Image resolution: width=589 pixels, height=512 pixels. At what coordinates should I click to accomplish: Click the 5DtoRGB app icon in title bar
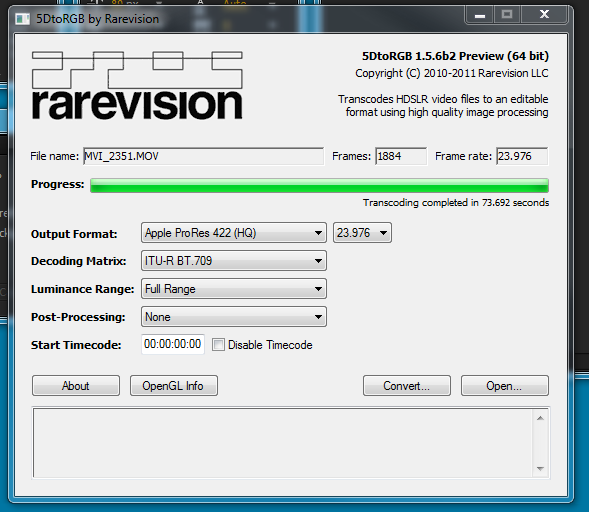click(22, 19)
